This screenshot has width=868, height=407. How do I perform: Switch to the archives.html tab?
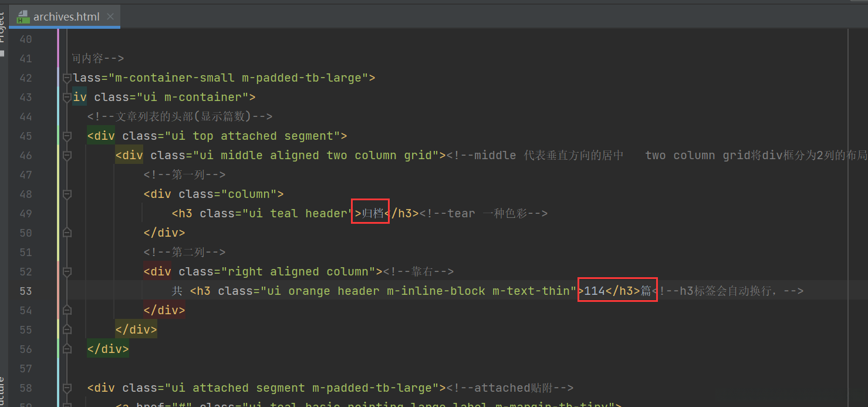(x=65, y=16)
